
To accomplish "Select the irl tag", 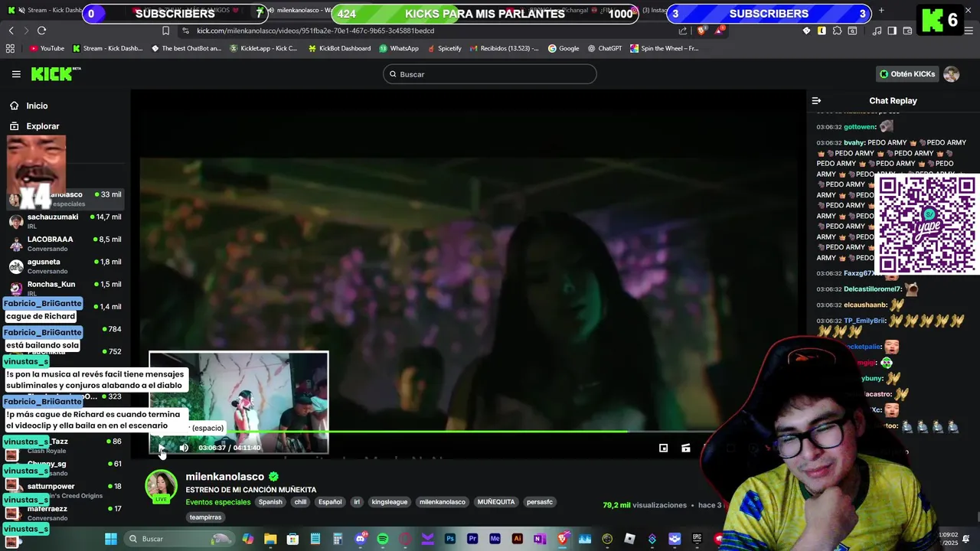I will [357, 502].
